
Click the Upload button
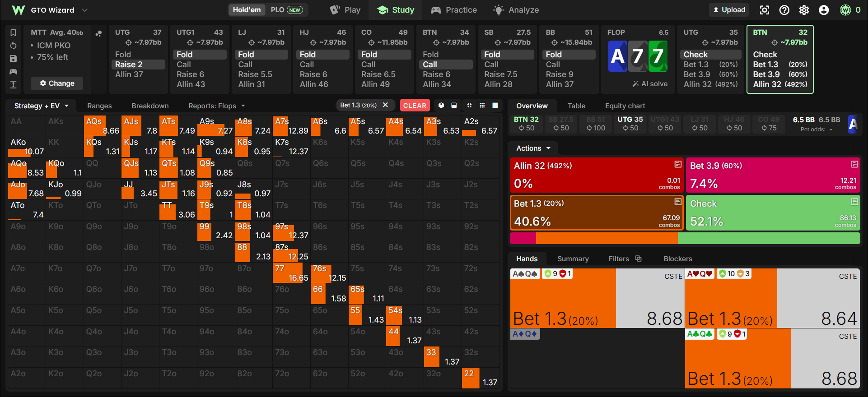tap(729, 10)
